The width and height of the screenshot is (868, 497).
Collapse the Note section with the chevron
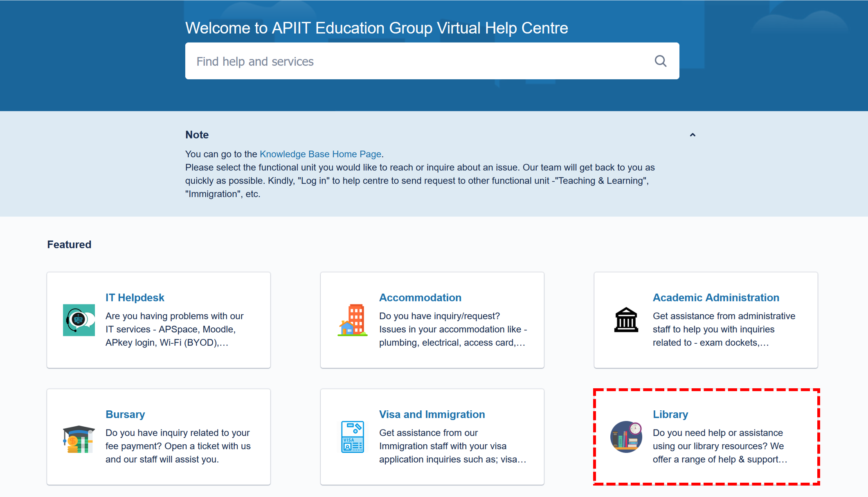(693, 135)
